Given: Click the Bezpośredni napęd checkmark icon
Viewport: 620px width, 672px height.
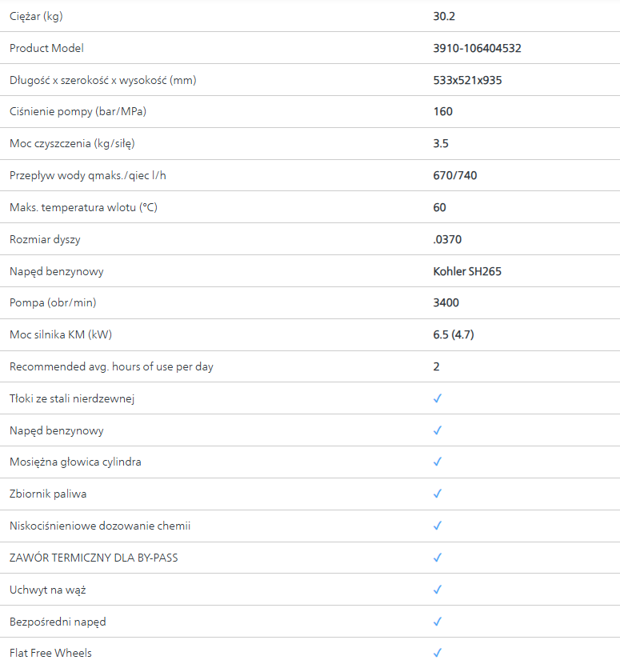Looking at the screenshot, I should tap(438, 622).
